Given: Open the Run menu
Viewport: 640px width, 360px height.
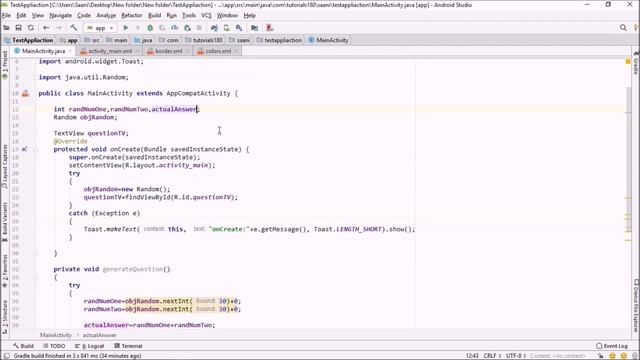Looking at the screenshot, I should click(171, 16).
